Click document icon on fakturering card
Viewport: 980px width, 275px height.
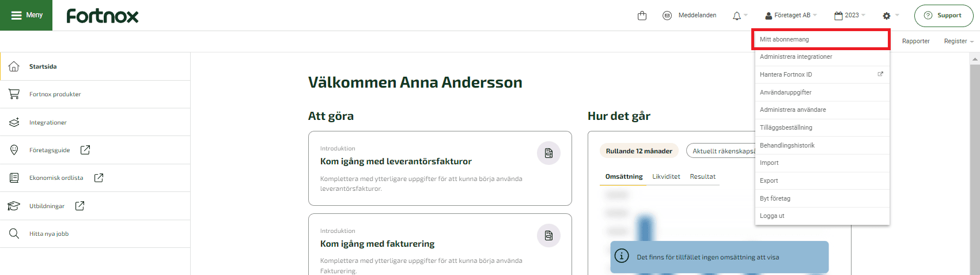click(x=548, y=236)
